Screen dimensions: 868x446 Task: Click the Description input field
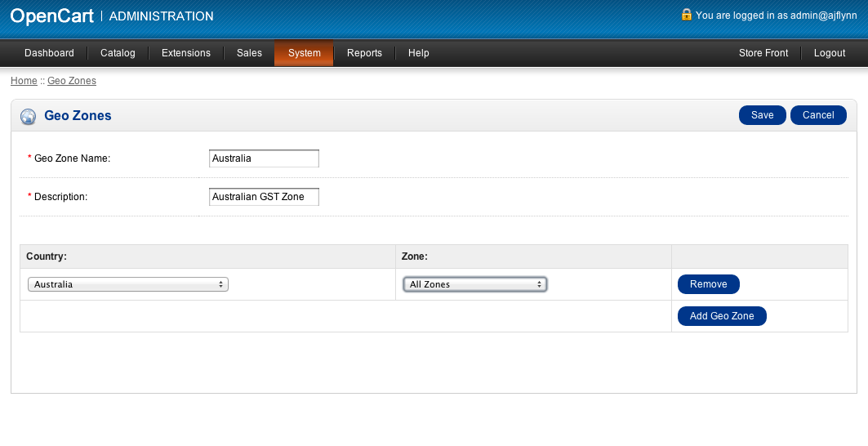point(264,197)
